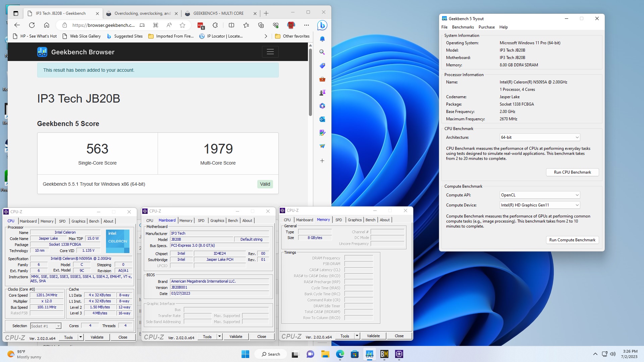Image resolution: width=644 pixels, height=362 pixels.
Task: Open Geekbench Browser hamburger menu
Action: [x=270, y=52]
